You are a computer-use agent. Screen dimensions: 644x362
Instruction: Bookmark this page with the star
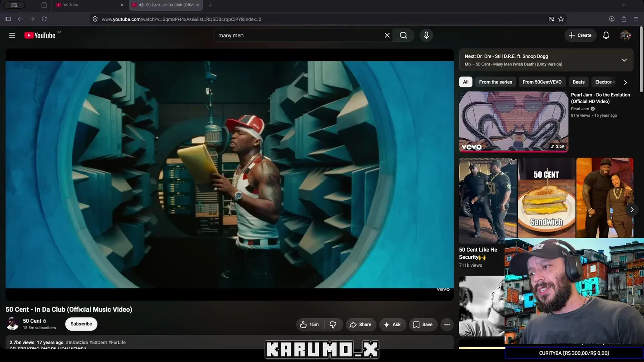pos(561,19)
